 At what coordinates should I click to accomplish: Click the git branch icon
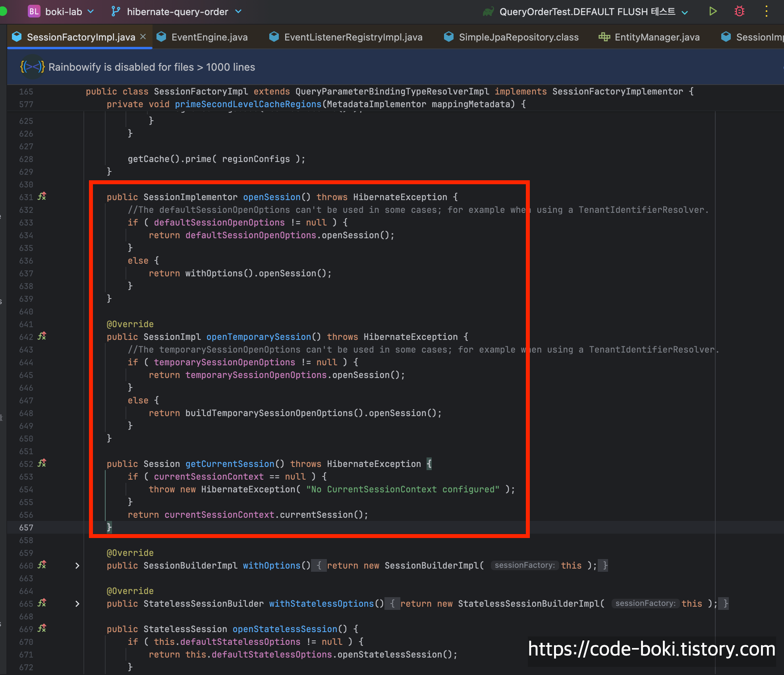pos(116,12)
